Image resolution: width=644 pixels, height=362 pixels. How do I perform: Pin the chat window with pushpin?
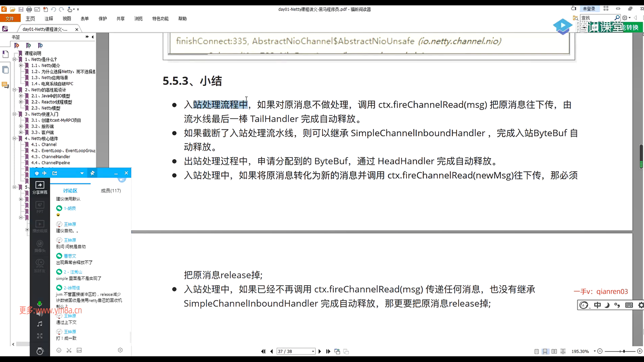92,173
